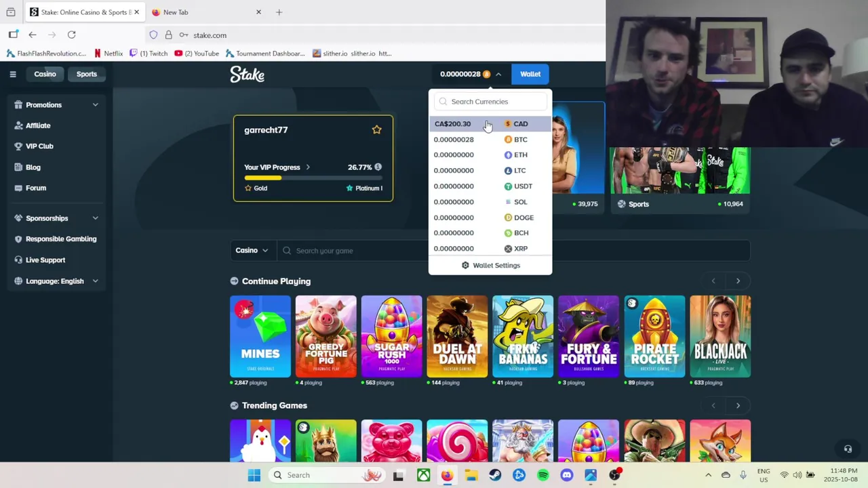Open the Netflix bookmark
This screenshot has width=868, height=488.
[x=108, y=54]
